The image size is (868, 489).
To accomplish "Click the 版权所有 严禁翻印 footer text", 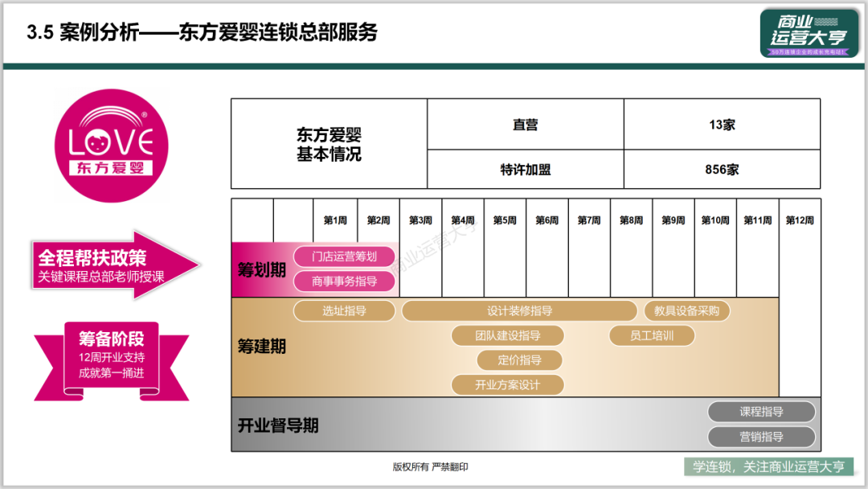I will click(430, 466).
